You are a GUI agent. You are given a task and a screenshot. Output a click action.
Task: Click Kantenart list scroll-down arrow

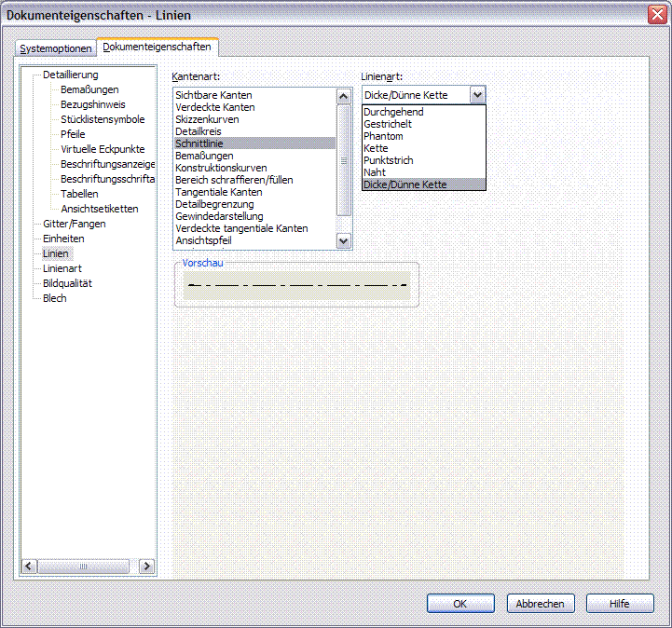pos(343,240)
